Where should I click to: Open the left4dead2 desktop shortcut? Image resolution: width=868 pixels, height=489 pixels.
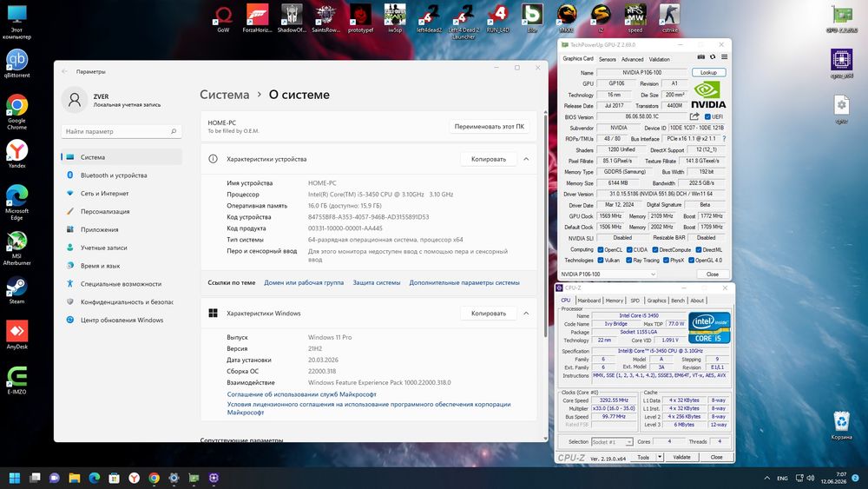[x=429, y=17]
